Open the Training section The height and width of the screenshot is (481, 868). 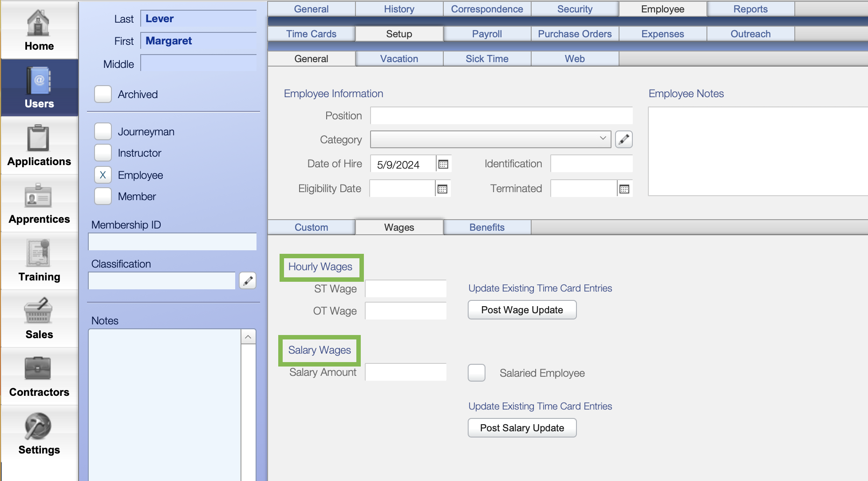[x=39, y=261]
